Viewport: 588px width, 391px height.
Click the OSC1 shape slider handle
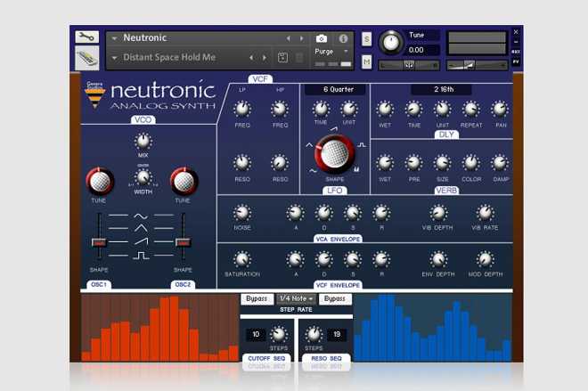100,242
